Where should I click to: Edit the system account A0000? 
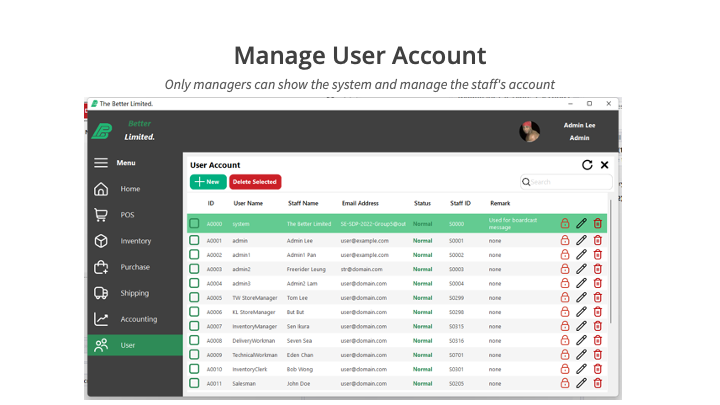click(581, 223)
